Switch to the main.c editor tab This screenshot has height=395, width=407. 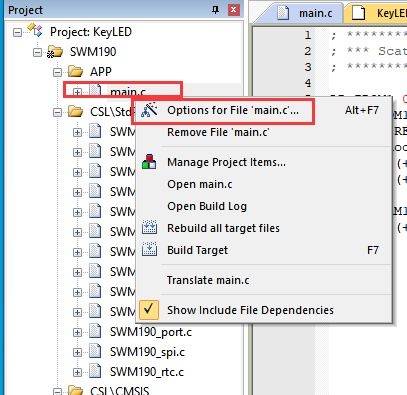[306, 13]
